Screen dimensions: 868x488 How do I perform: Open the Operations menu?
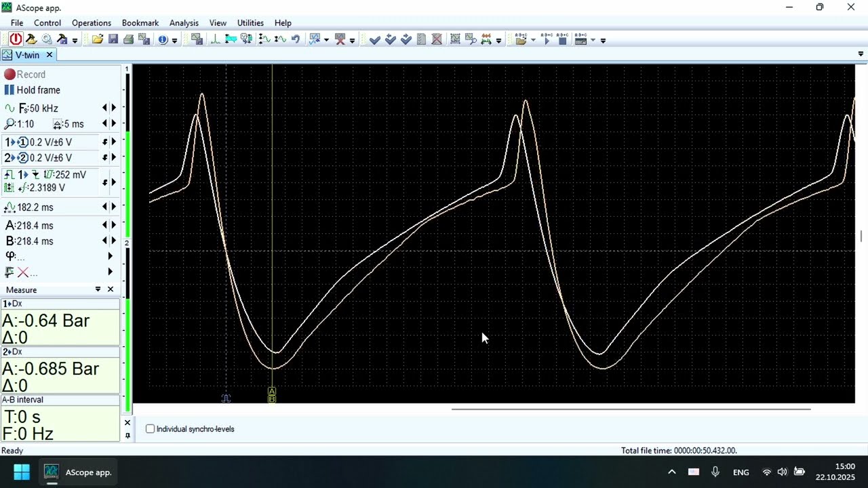(x=92, y=23)
